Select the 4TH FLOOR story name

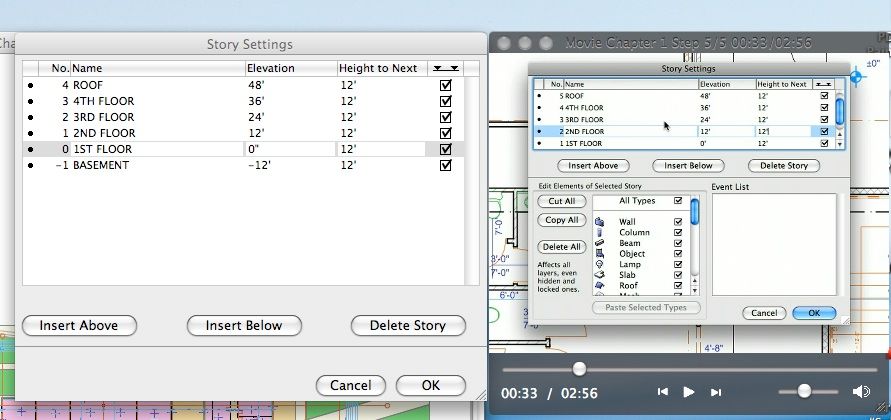(x=103, y=101)
